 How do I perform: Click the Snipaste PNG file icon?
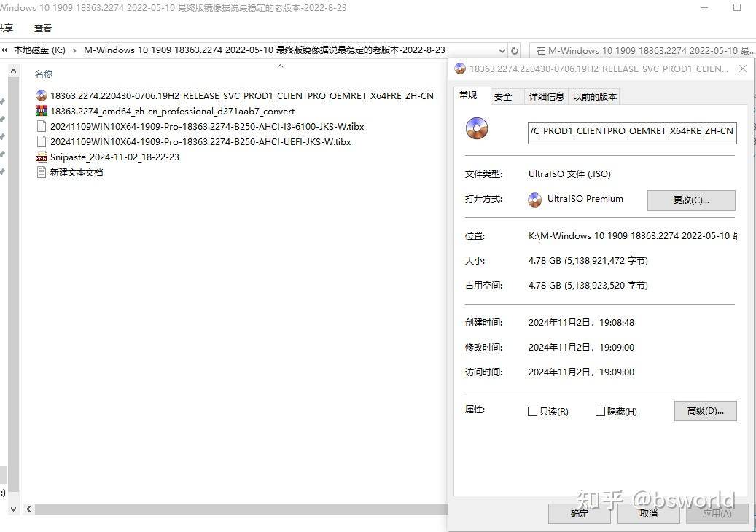coord(42,157)
